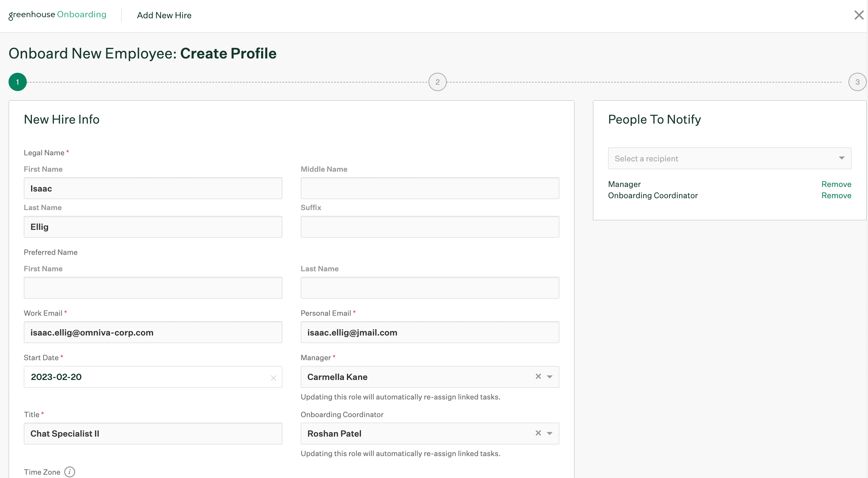The height and width of the screenshot is (478, 868).
Task: Click the close dialog X icon
Action: click(x=859, y=14)
